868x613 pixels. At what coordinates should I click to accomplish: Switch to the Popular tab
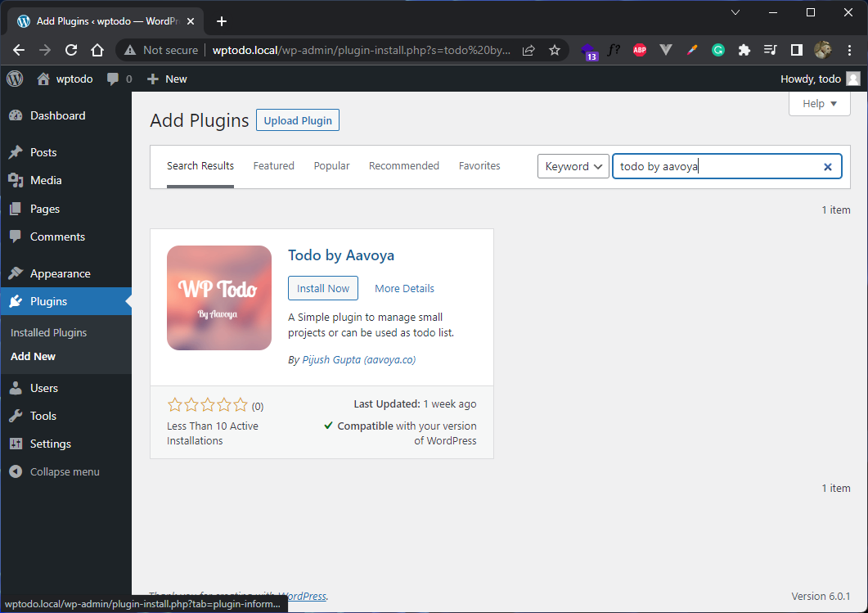(331, 166)
